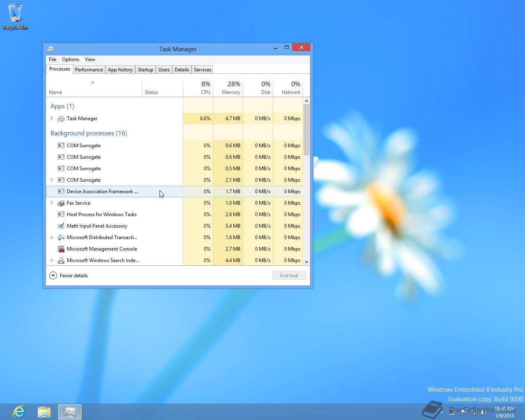Click the Device Association Framework process icon

61,192
